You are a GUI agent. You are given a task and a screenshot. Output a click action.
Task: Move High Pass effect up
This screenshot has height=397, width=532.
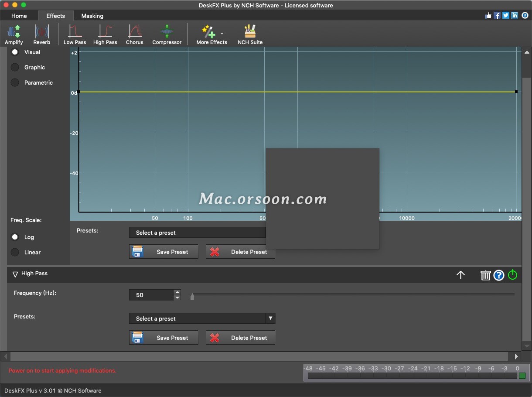tap(460, 275)
